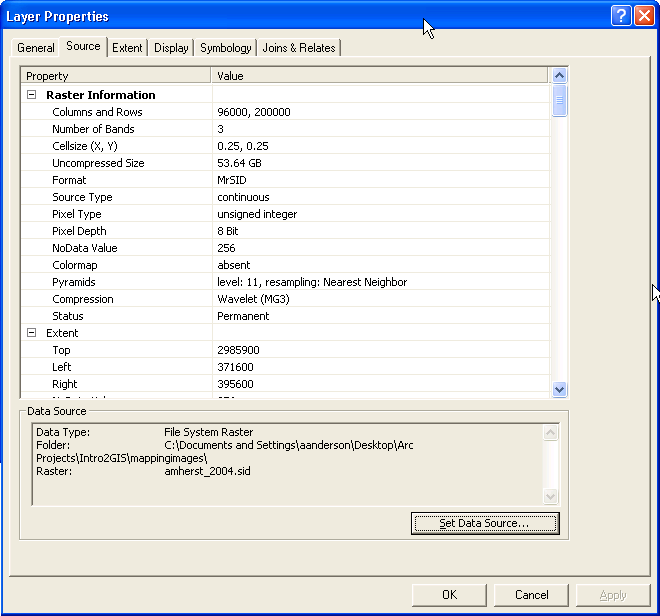Click the absent colormap value

233,265
